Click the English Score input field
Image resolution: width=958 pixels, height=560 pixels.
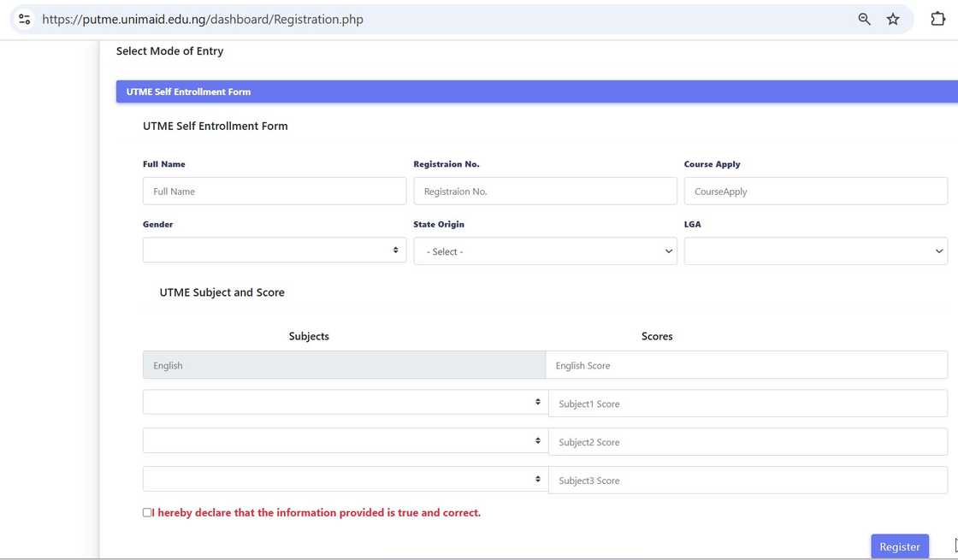[x=746, y=365]
